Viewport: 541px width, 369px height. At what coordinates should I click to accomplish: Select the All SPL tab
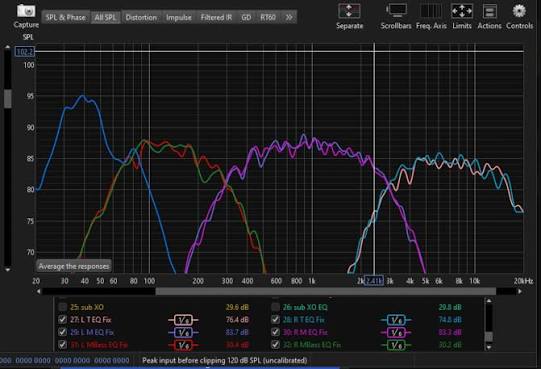pyautogui.click(x=105, y=17)
